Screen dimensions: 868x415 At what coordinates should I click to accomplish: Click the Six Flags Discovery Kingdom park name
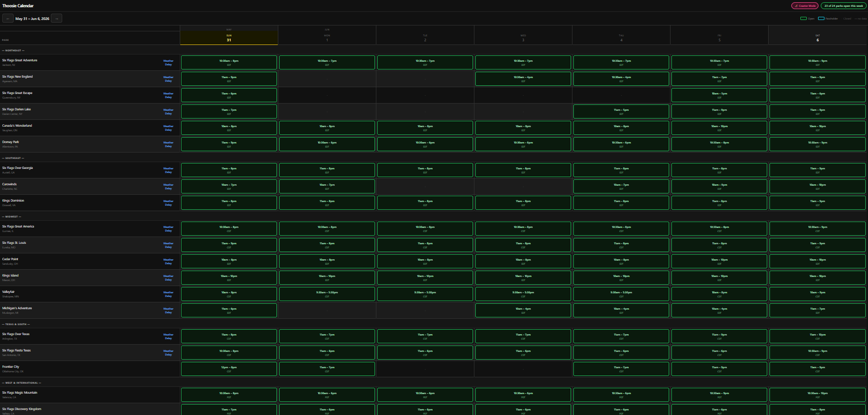point(22,409)
